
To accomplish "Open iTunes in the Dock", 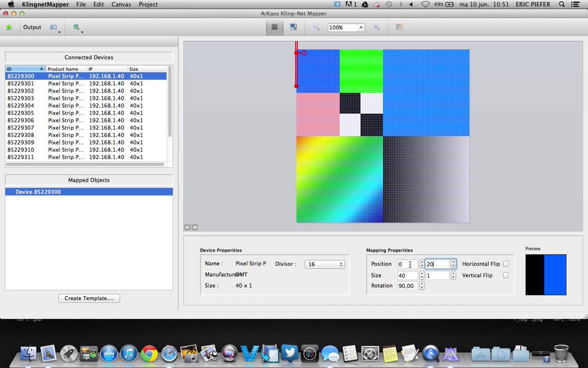I will (129, 353).
